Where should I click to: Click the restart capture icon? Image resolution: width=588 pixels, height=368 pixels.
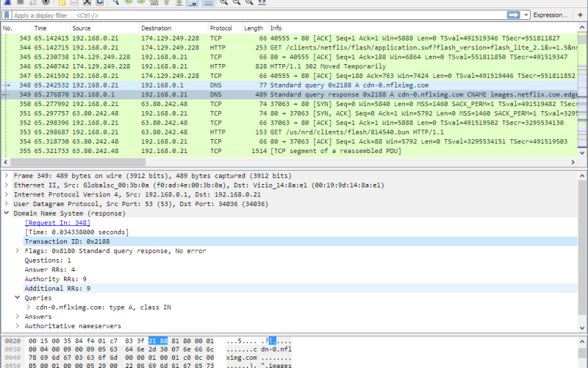click(33, 2)
